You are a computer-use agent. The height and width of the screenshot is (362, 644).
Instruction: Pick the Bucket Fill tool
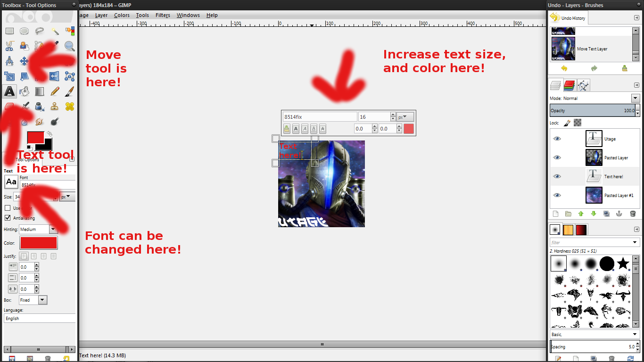25,91
